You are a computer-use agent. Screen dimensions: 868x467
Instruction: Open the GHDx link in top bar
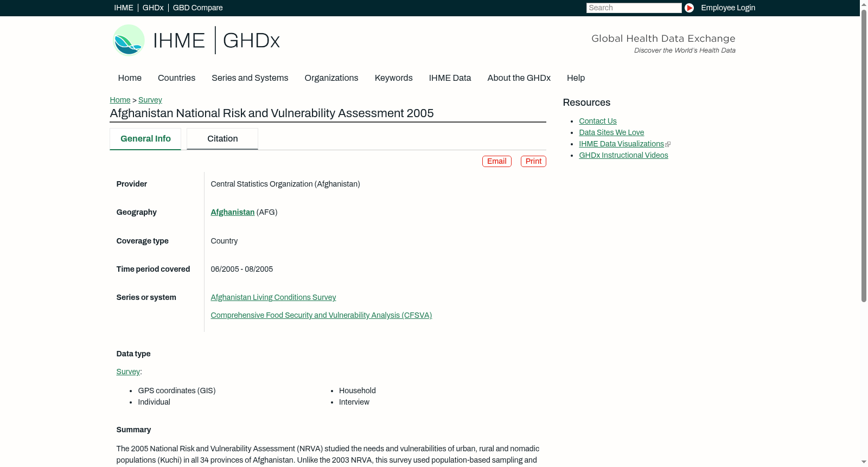tap(153, 8)
